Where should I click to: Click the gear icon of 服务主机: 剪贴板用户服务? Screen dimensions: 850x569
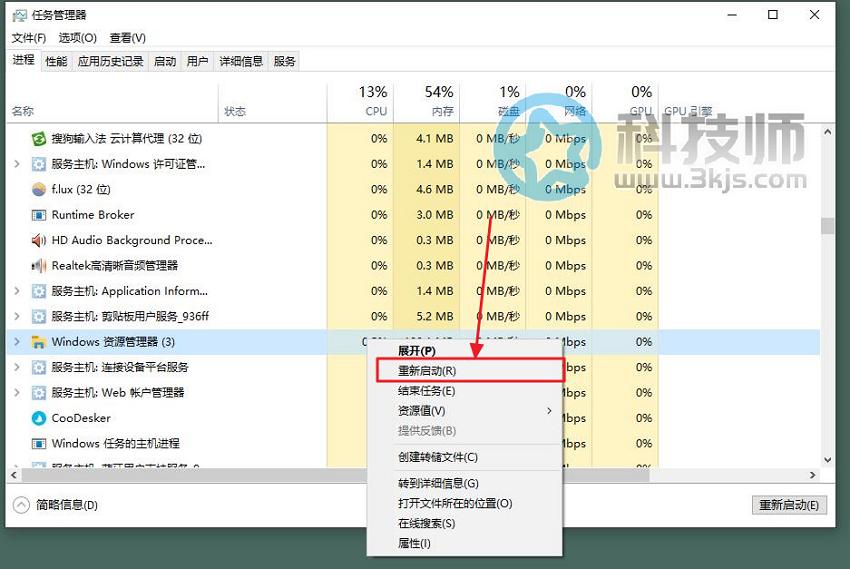38,316
